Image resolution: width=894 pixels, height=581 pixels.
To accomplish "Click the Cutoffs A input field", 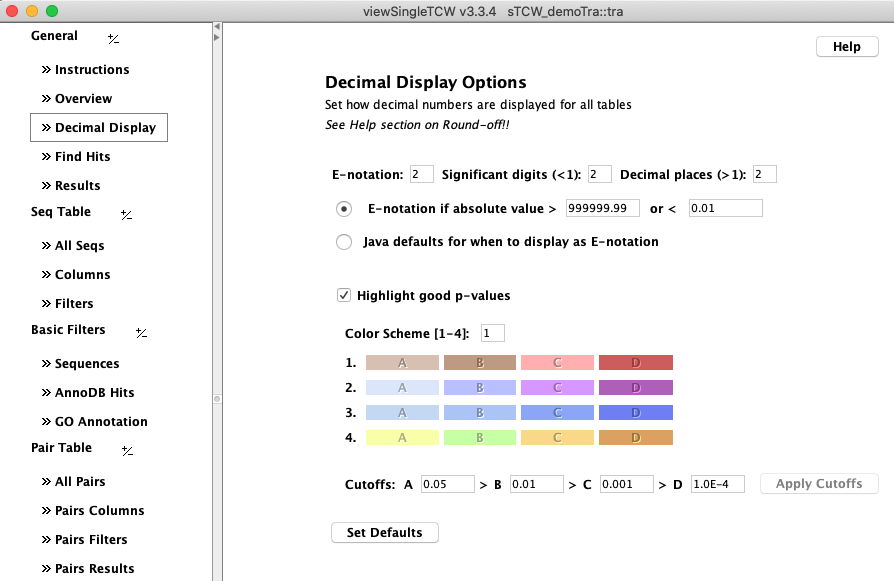I will [x=447, y=484].
